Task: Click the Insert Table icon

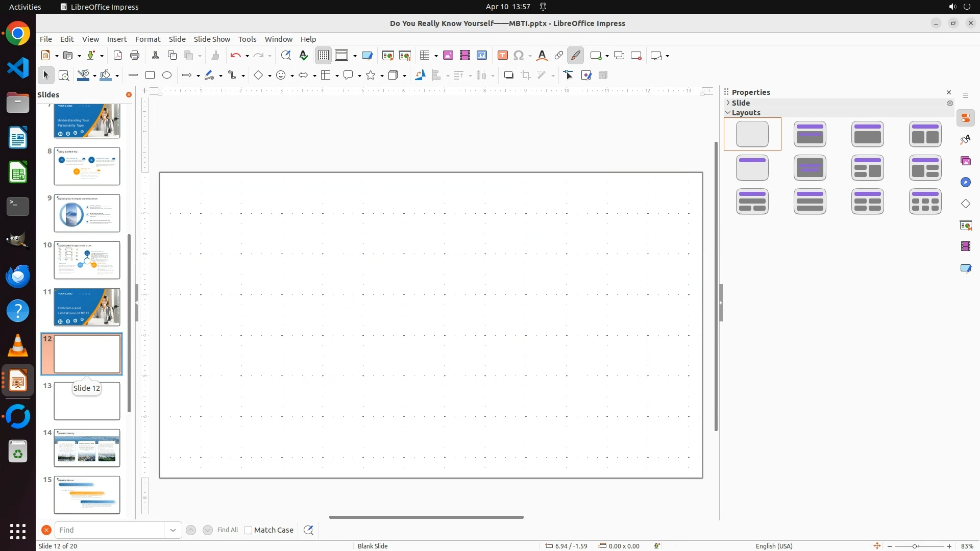Action: (424, 56)
